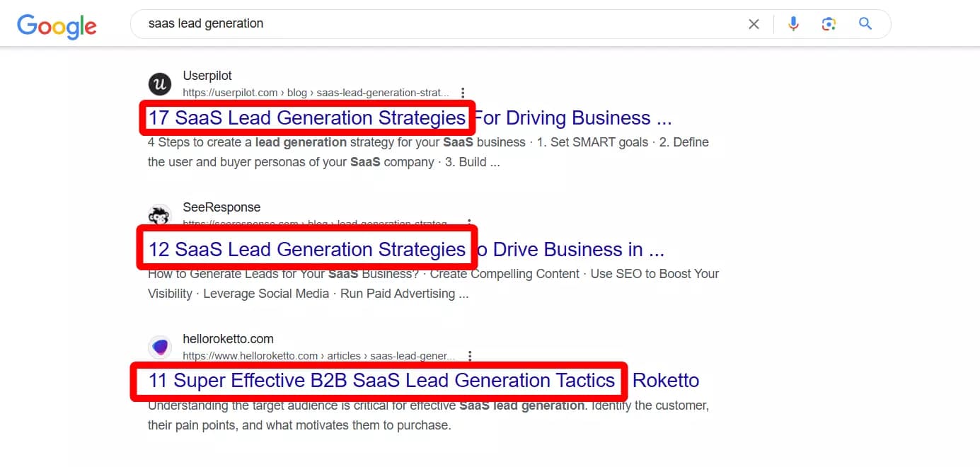This screenshot has height=467, width=980.
Task: Click the 'helloroketto.com' site name
Action: click(228, 339)
